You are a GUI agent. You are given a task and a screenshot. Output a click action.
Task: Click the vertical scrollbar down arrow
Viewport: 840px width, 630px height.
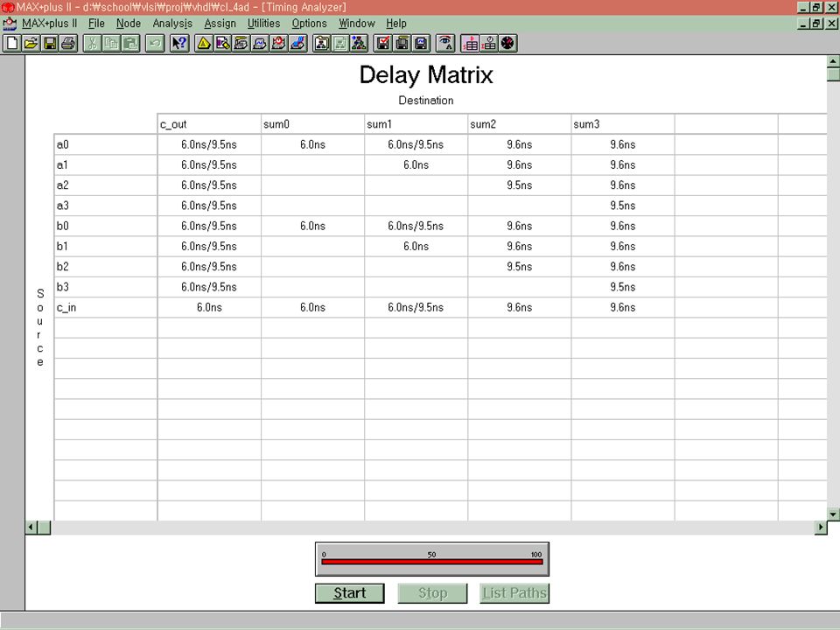(833, 514)
